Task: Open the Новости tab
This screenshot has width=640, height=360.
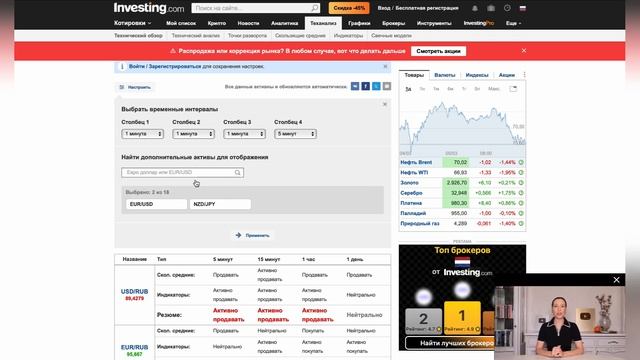Action: pos(249,23)
